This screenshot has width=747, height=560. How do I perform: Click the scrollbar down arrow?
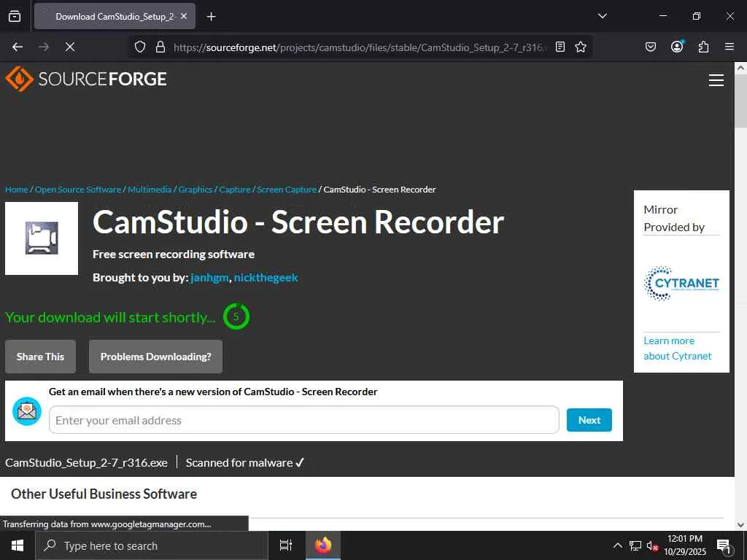741,525
